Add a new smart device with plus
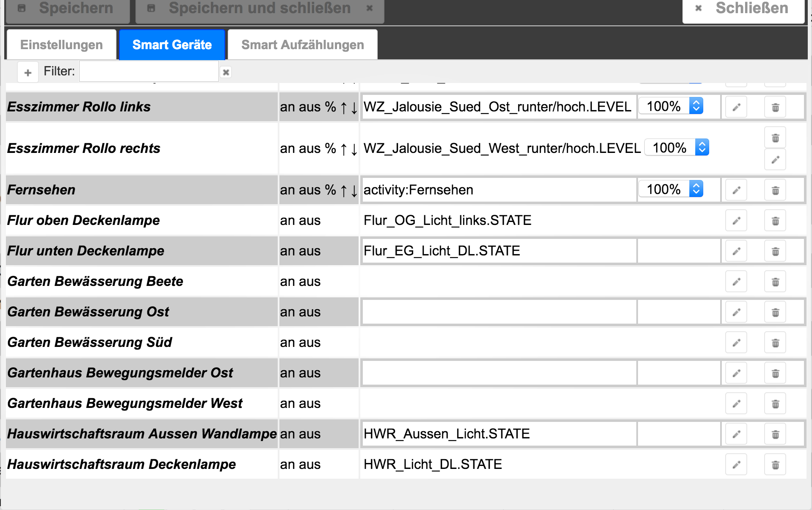Viewport: 812px width, 510px height. coord(28,72)
